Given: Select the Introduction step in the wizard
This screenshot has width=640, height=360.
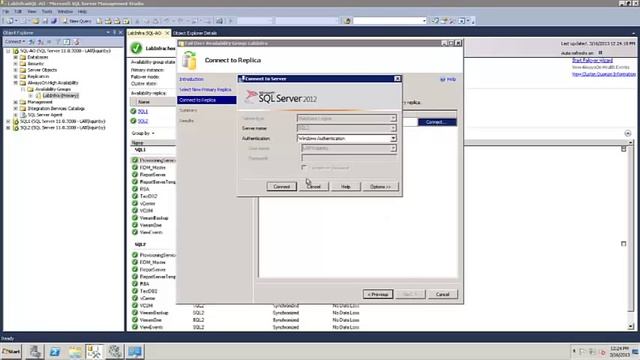Looking at the screenshot, I should click(x=191, y=79).
